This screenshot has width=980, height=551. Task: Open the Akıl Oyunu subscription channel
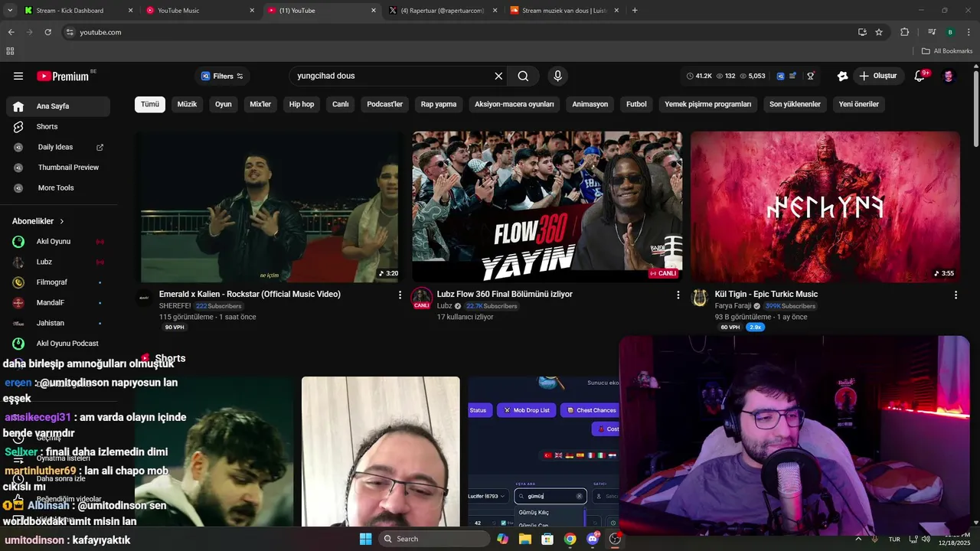pos(58,242)
